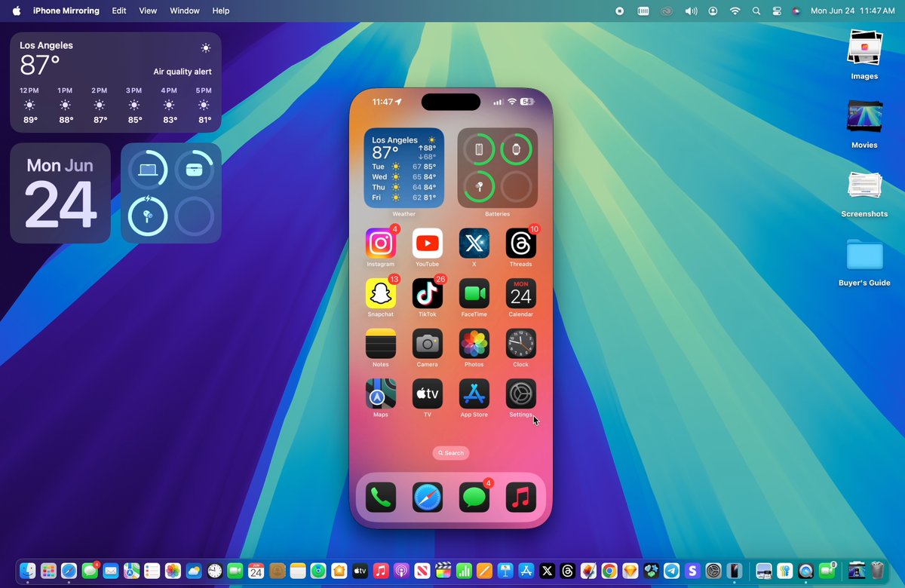The image size is (905, 588).
Task: Open Instagram on the mirrored iPhone
Action: click(x=381, y=243)
